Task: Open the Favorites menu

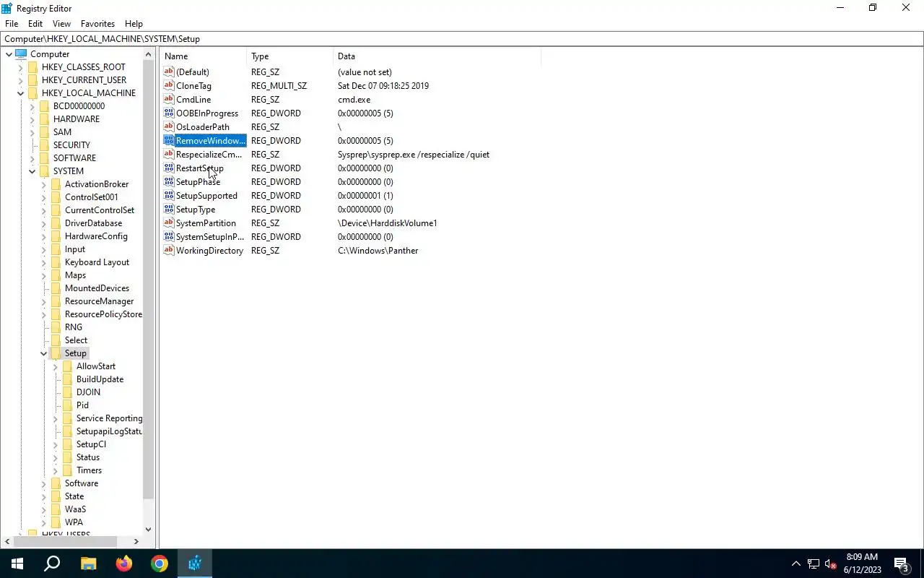Action: click(x=97, y=24)
